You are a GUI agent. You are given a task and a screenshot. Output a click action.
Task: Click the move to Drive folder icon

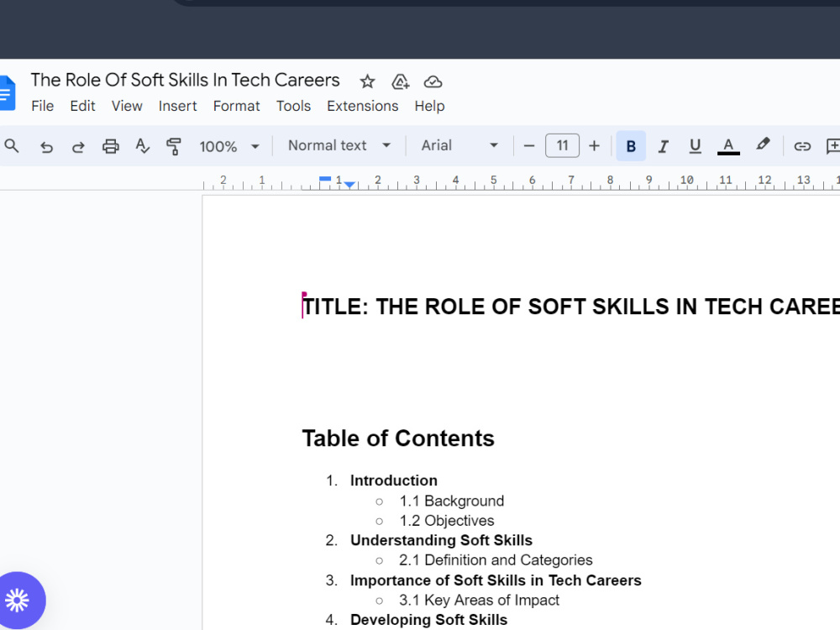tap(400, 81)
